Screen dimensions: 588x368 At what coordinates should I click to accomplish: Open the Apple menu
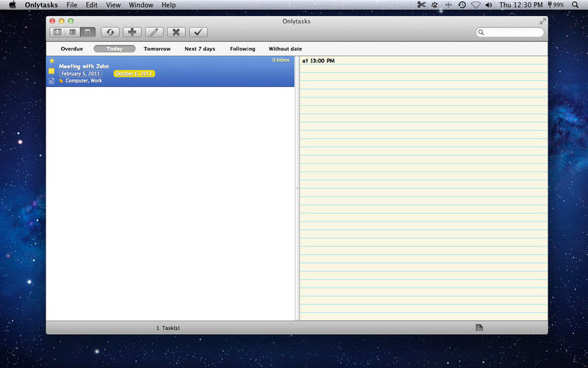pyautogui.click(x=12, y=5)
